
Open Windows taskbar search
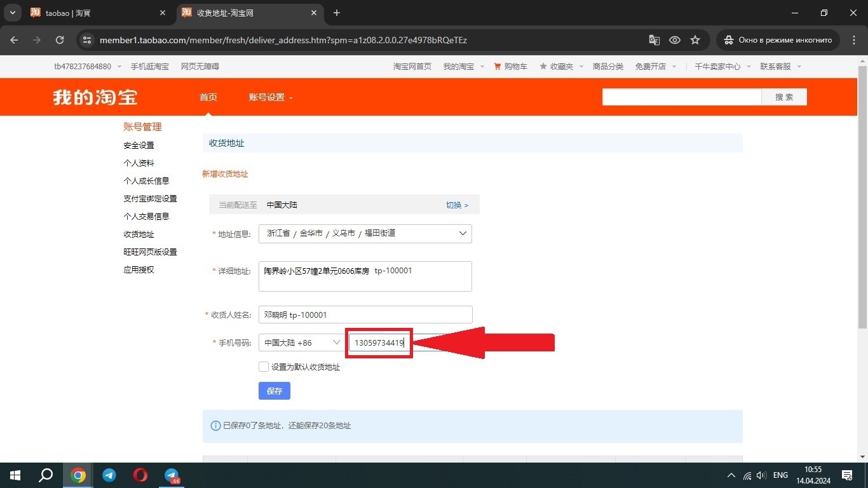(x=46, y=475)
